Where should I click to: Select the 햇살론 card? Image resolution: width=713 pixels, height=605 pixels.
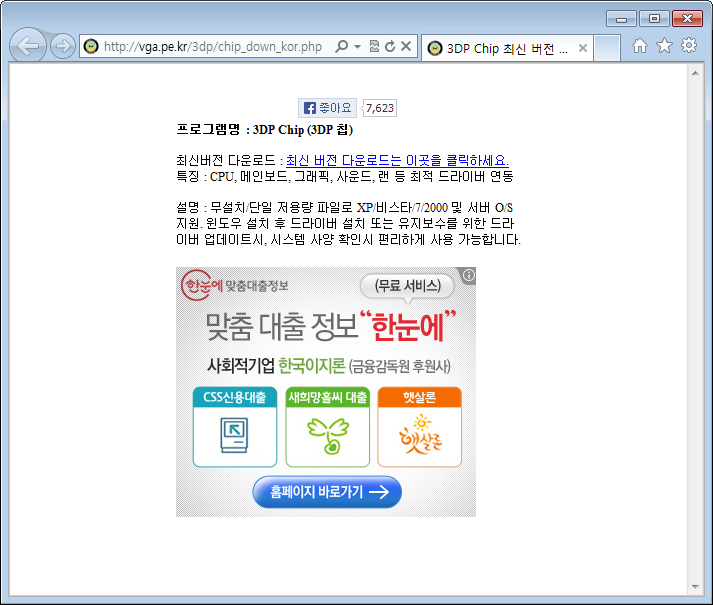click(419, 427)
